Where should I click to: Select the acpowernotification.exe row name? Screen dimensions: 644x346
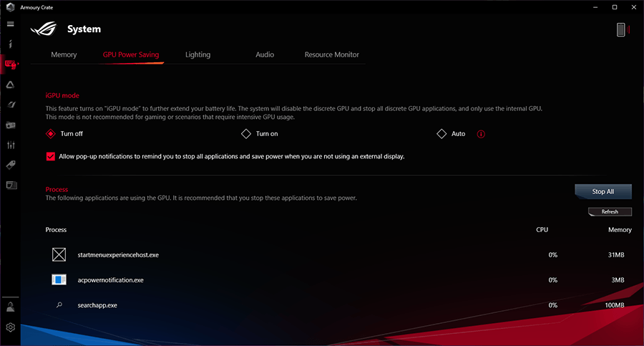pos(110,280)
